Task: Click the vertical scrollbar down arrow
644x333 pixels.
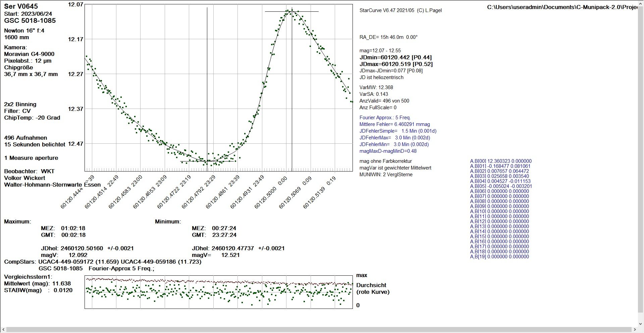Action: click(x=641, y=324)
